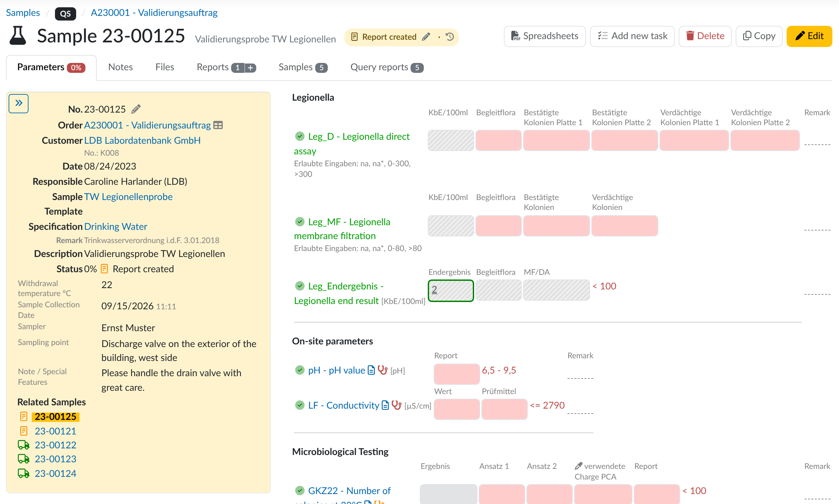Click Endergebnis field containing value 2

[x=451, y=290]
